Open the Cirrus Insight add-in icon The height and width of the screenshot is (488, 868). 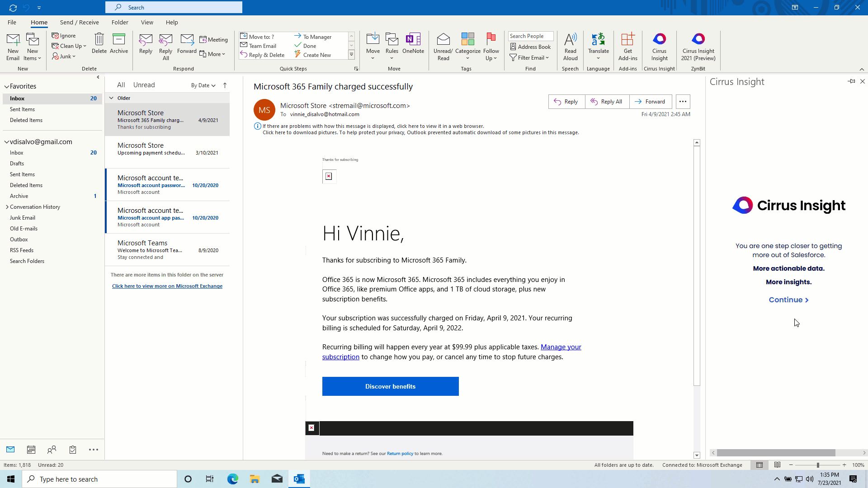point(660,39)
